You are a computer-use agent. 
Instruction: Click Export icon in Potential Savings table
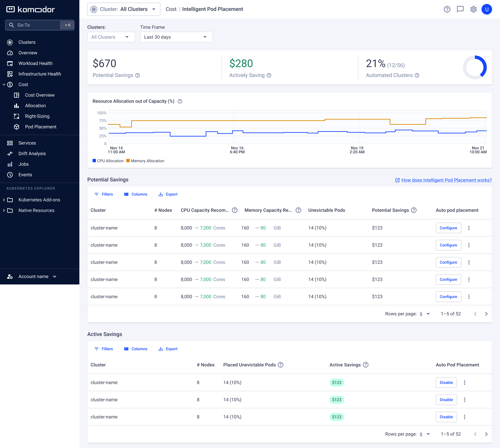coord(161,194)
